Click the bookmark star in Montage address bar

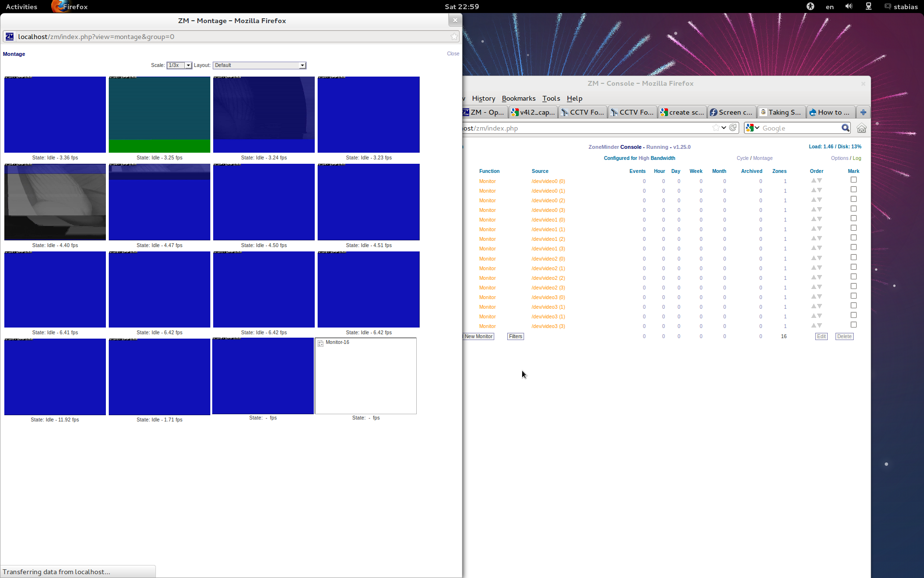click(x=454, y=37)
